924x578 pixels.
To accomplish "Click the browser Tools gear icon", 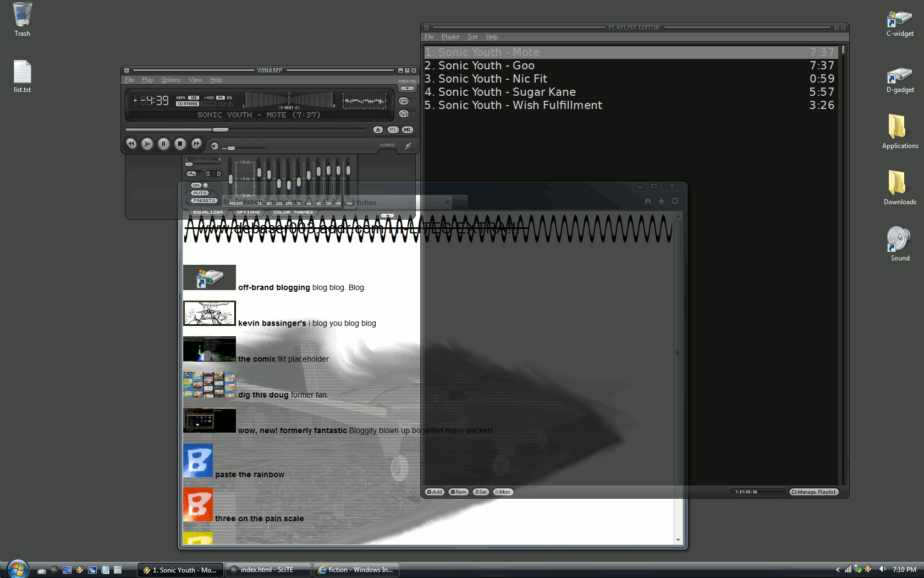I will click(x=675, y=201).
